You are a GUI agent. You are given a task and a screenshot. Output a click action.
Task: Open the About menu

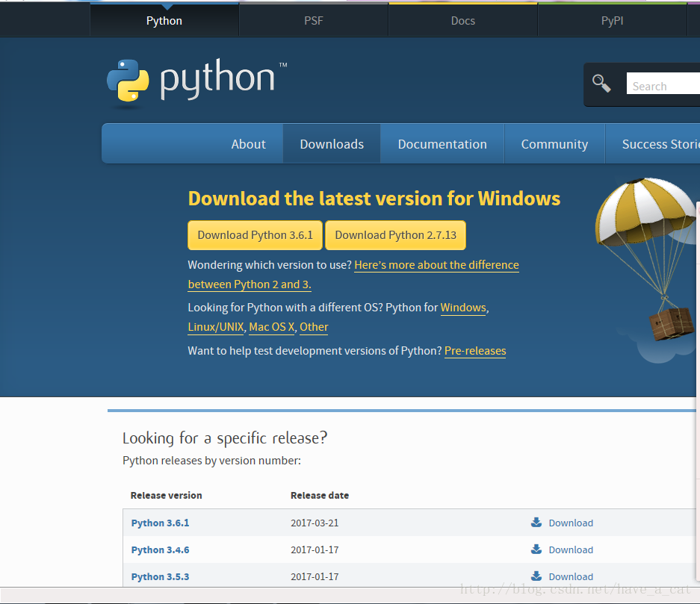pos(248,144)
